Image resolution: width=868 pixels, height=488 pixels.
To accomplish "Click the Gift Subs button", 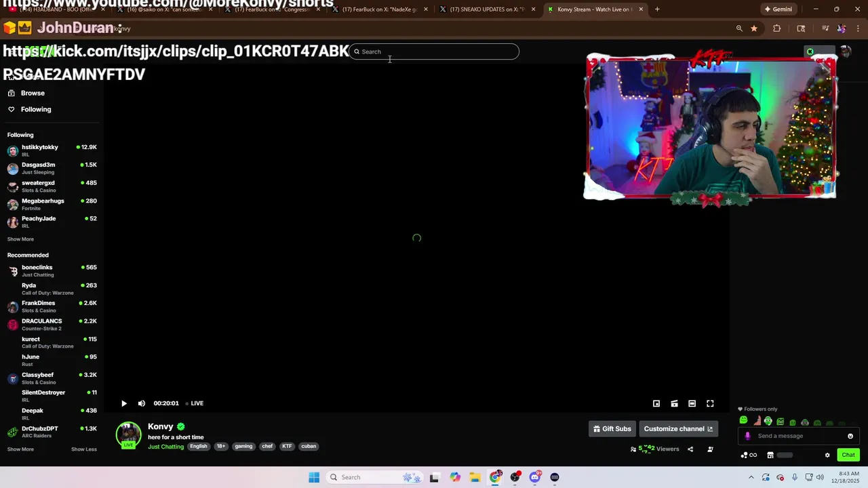I will click(612, 429).
